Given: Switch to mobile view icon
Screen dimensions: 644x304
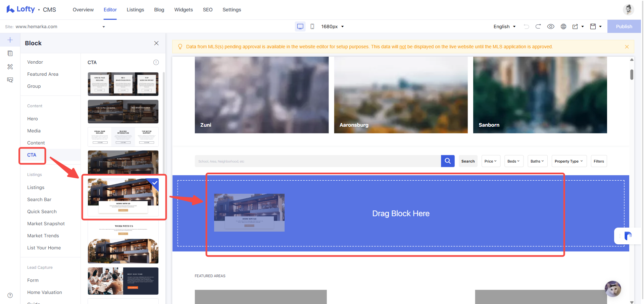Looking at the screenshot, I should pyautogui.click(x=312, y=26).
